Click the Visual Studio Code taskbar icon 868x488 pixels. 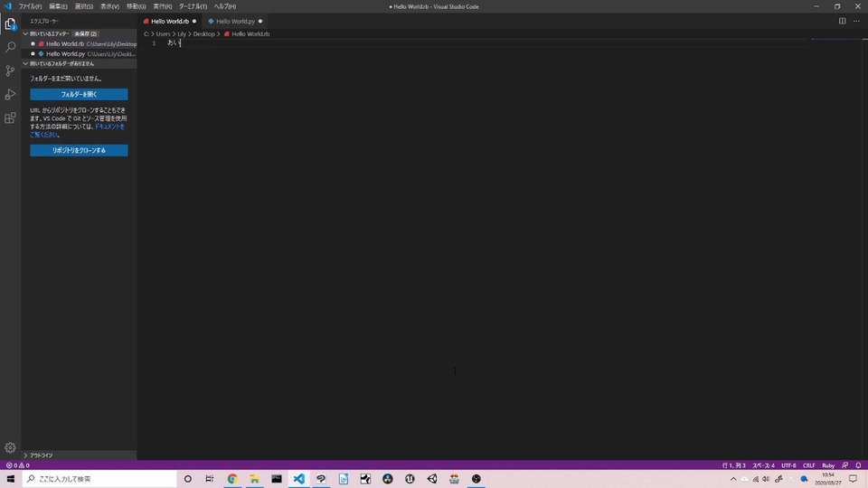pyautogui.click(x=298, y=479)
